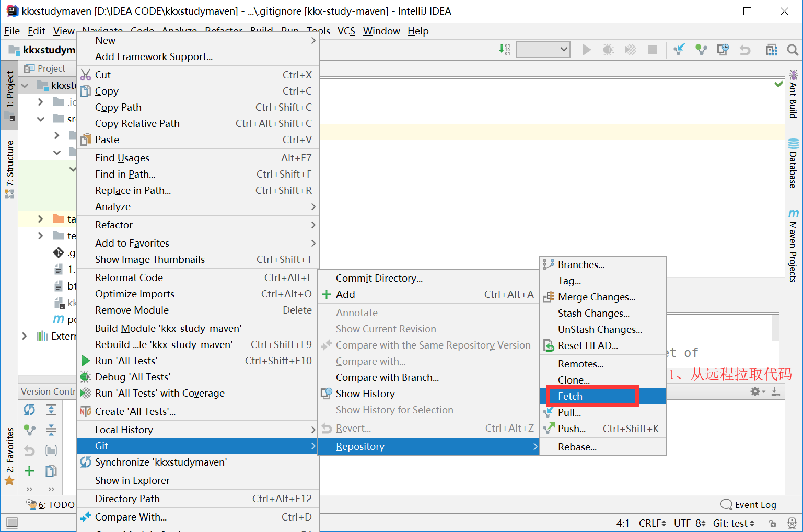Screen dimensions: 803x532
Task: Change UTF-8 file encoding in status bar
Action: 690,523
